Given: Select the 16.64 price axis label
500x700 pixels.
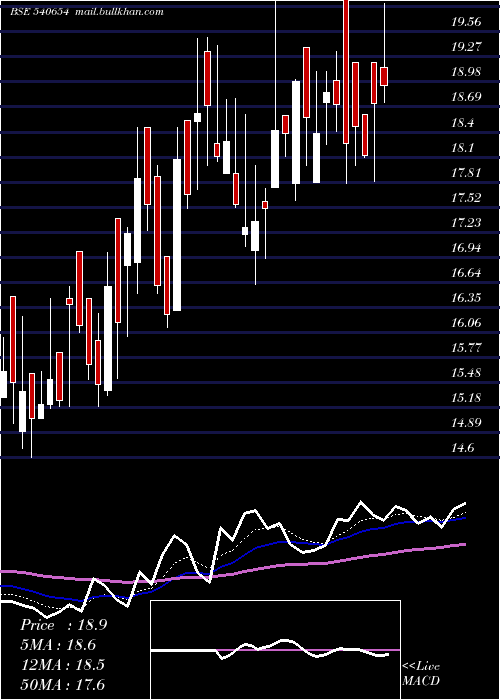Looking at the screenshot, I should point(466,273).
